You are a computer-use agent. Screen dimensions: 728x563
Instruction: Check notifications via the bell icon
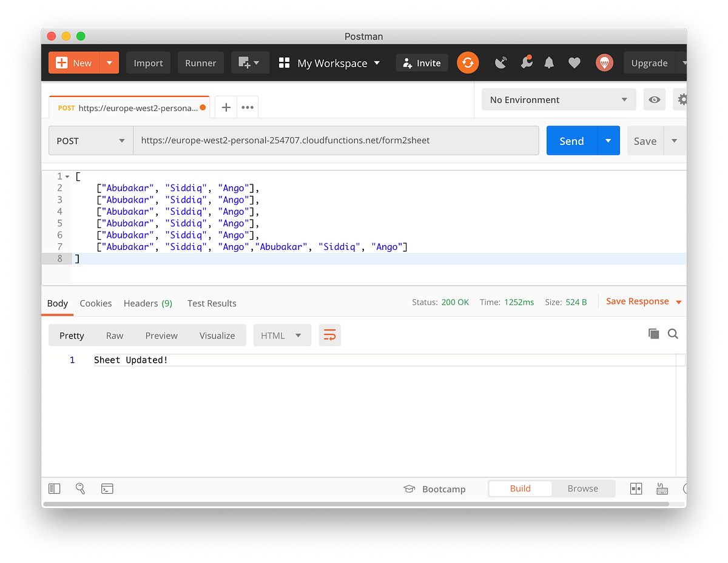549,62
